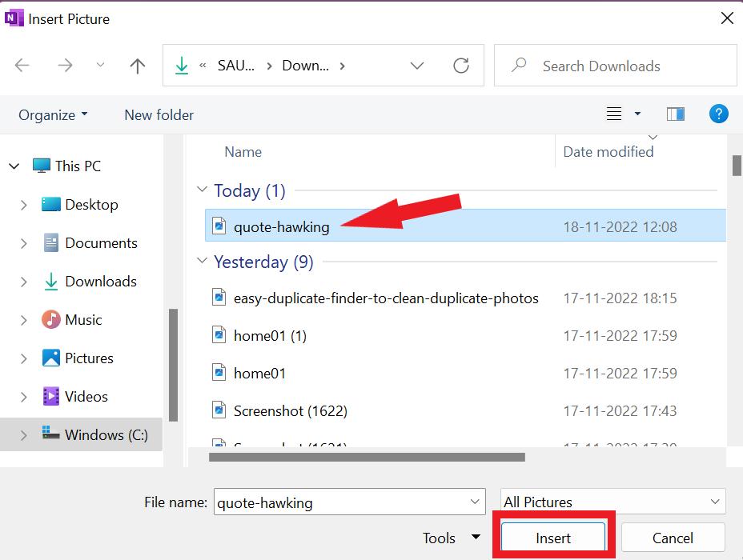743x560 pixels.
Task: Toggle the preview pane icon
Action: point(676,114)
